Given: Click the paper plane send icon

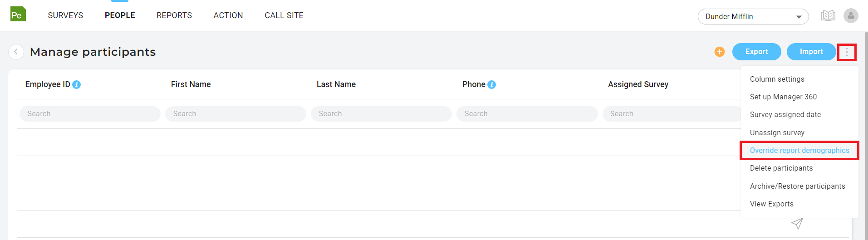Looking at the screenshot, I should [x=797, y=223].
